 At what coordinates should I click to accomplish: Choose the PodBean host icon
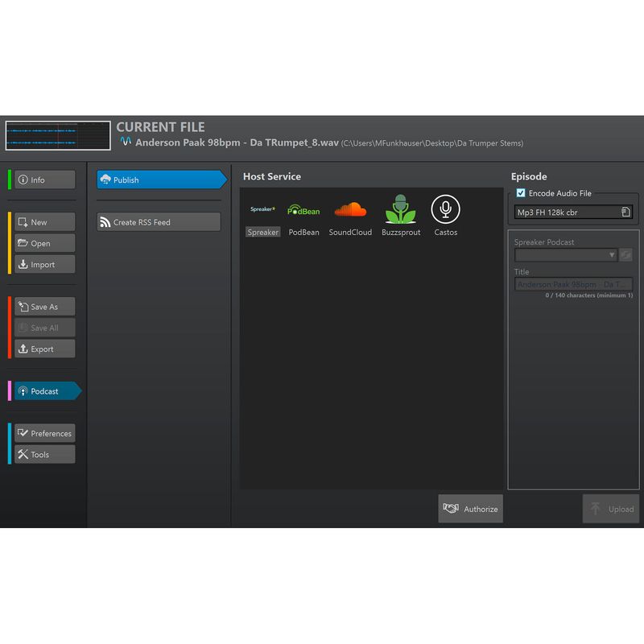303,210
